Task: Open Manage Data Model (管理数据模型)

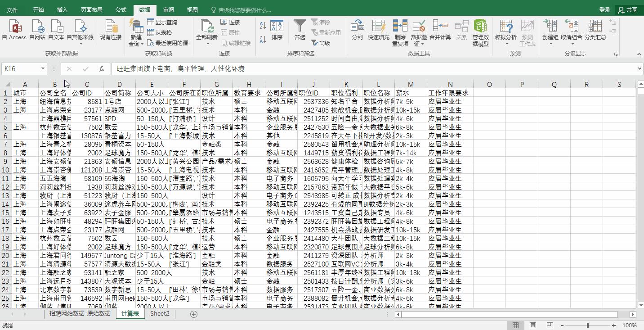Action: point(480,33)
